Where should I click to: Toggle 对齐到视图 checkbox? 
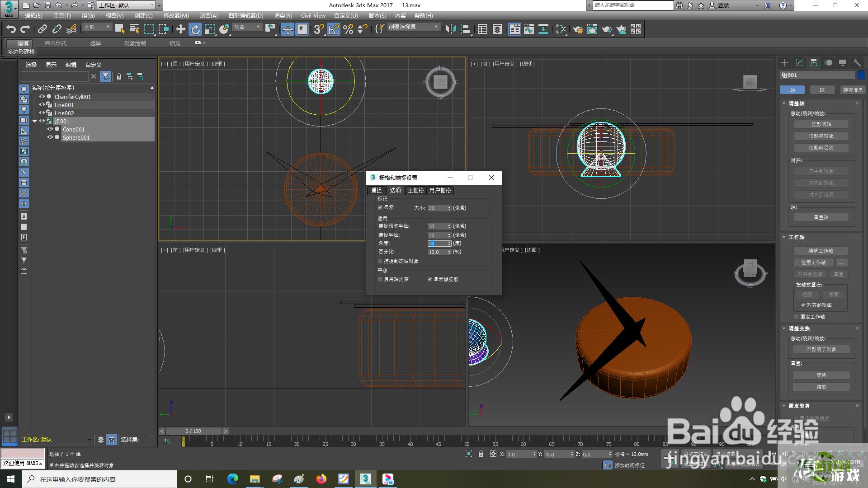point(803,305)
